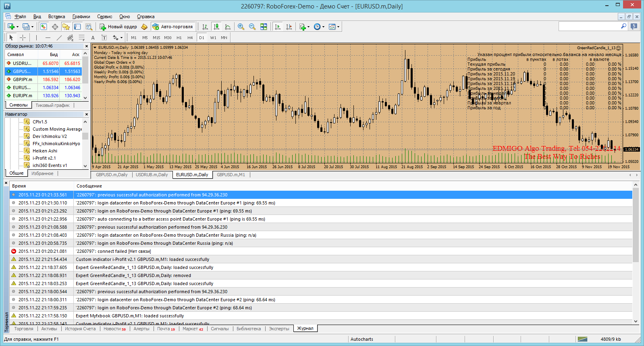The width and height of the screenshot is (644, 346).
Task: Select the line chart mode icon
Action: pyautogui.click(x=228, y=27)
